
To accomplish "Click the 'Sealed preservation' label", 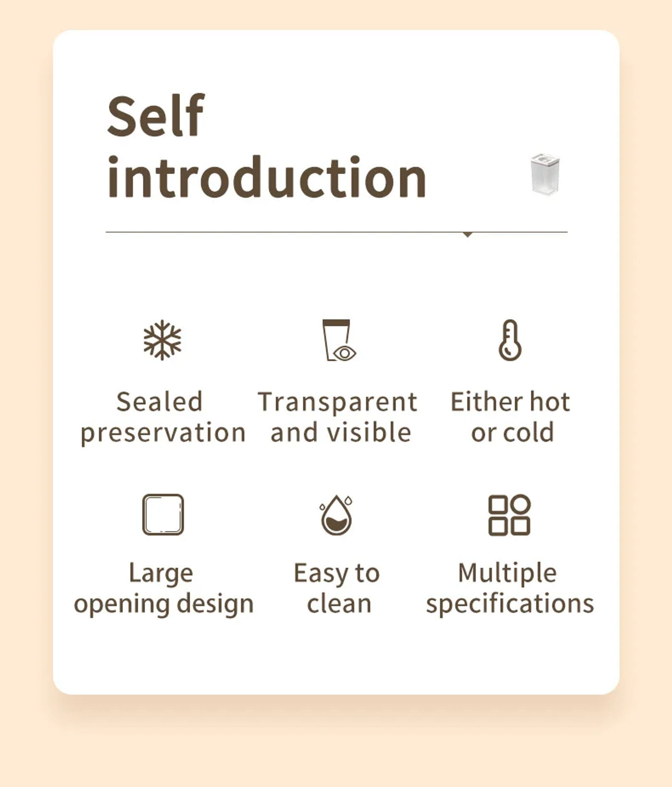I will pyautogui.click(x=163, y=417).
